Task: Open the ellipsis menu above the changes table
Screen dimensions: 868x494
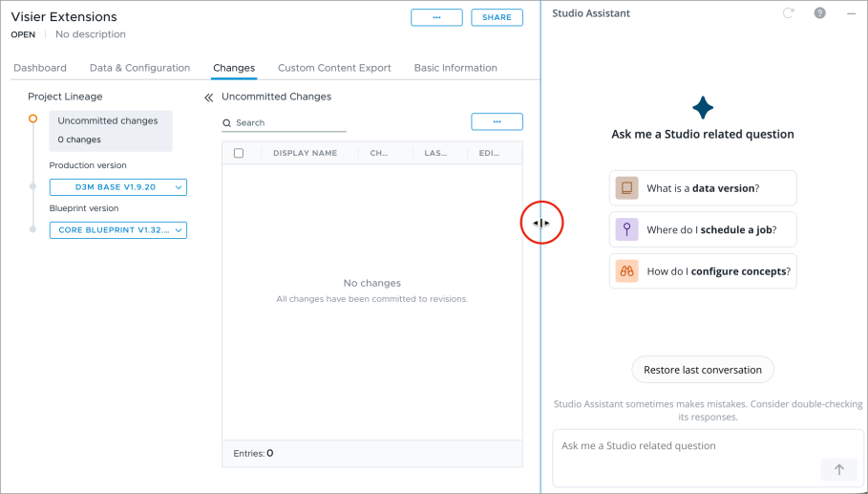Action: (497, 121)
